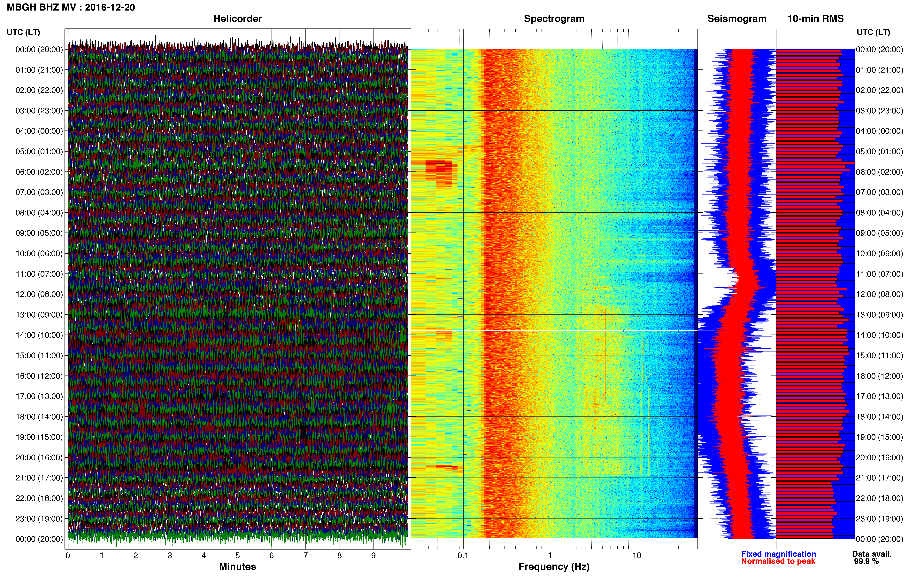Click the 99.9 % availability value
This screenshot has height=578, width=924.
click(866, 561)
